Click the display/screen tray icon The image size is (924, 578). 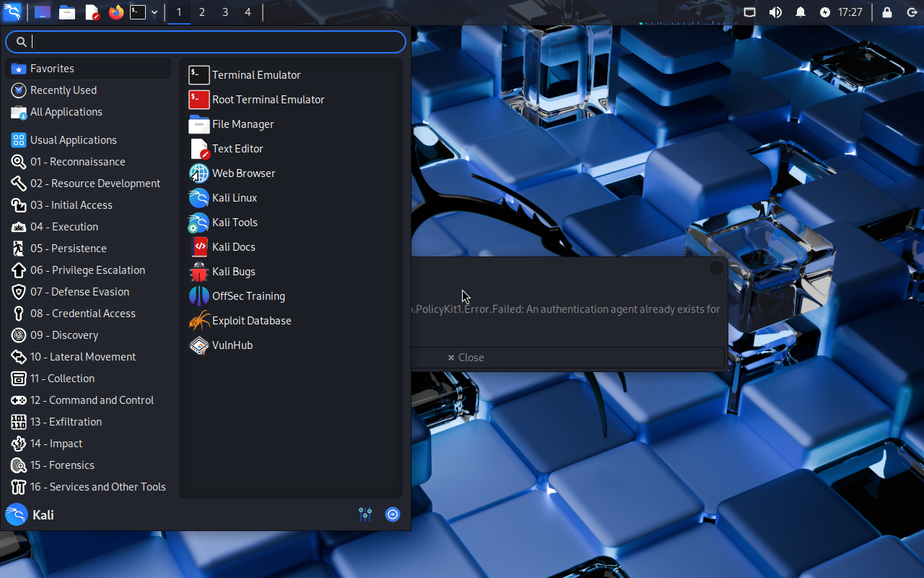[x=750, y=12]
